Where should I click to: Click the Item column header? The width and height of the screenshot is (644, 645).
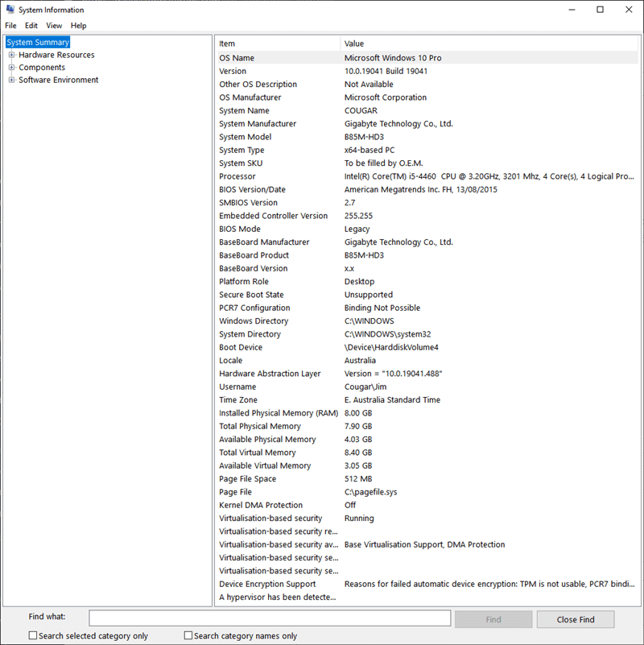click(278, 43)
